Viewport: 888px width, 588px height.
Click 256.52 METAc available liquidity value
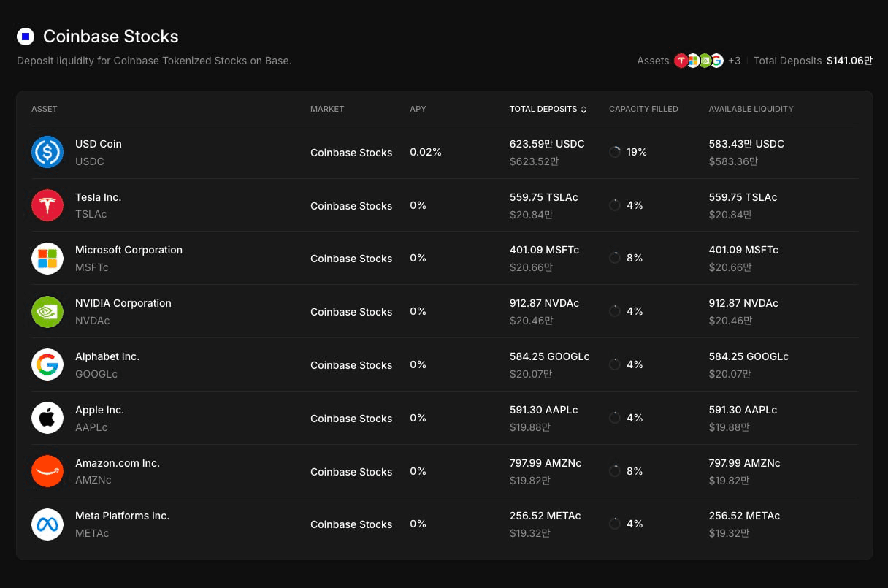click(744, 516)
